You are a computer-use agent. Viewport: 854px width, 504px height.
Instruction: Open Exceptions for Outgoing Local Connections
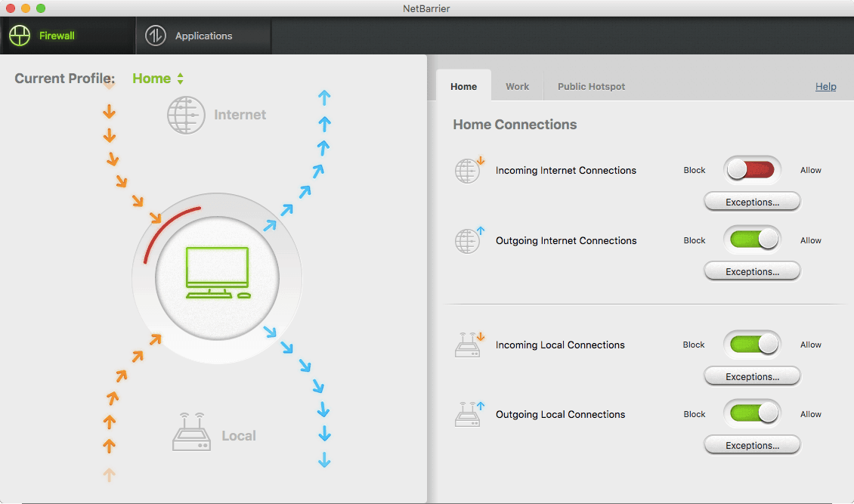752,445
